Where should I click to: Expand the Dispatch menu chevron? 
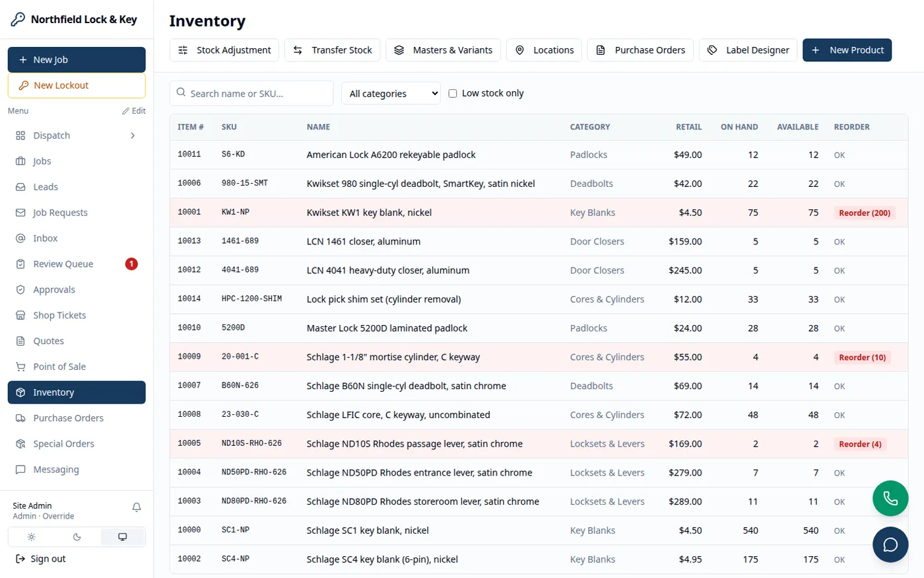coord(133,135)
